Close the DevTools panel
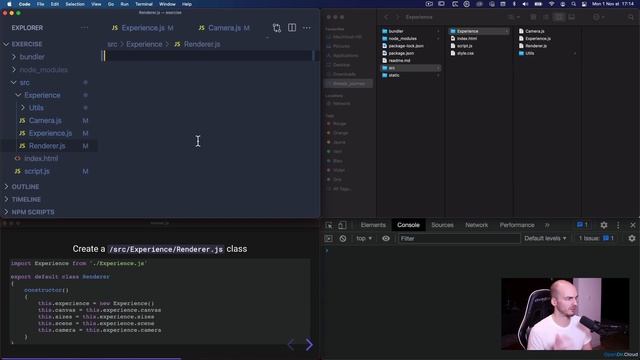The width and height of the screenshot is (640, 360). coord(633,225)
